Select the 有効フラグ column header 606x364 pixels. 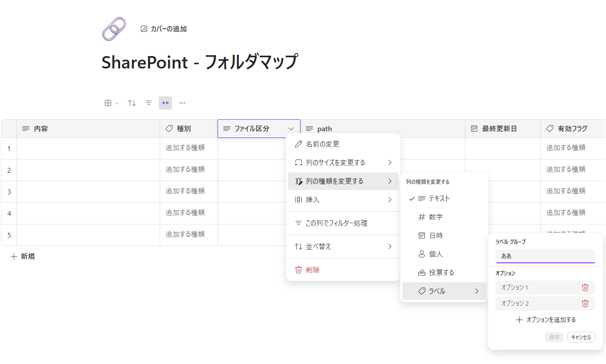(573, 129)
